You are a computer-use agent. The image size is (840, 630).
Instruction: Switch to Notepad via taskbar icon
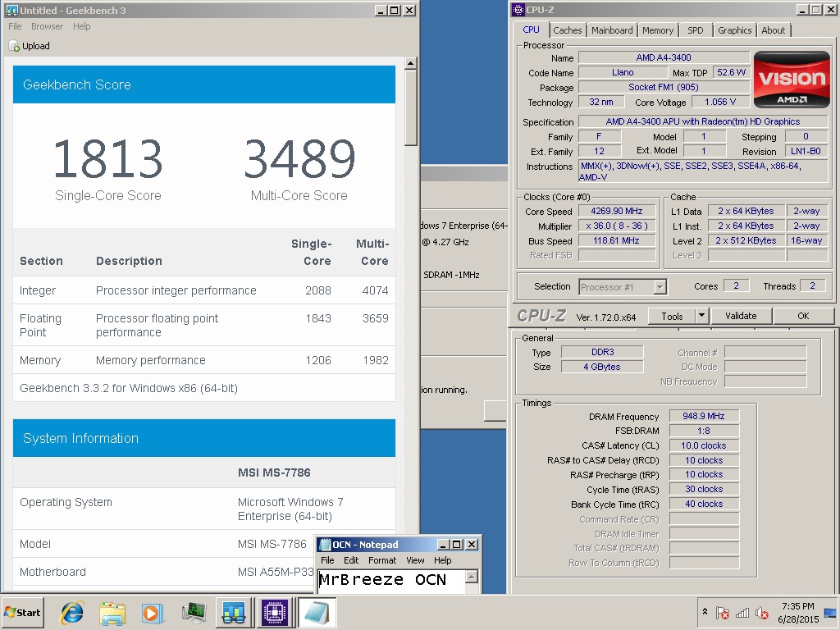[317, 612]
